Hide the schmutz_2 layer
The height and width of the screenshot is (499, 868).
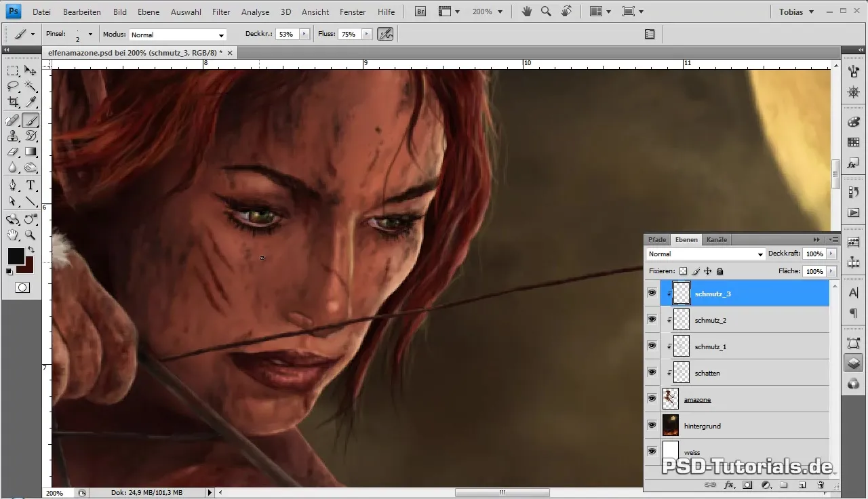652,319
